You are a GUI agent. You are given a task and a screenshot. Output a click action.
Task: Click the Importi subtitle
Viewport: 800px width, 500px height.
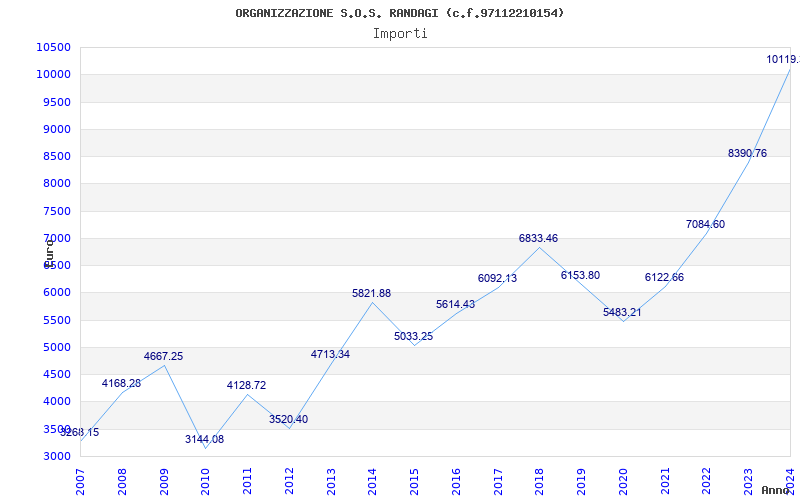(x=400, y=33)
